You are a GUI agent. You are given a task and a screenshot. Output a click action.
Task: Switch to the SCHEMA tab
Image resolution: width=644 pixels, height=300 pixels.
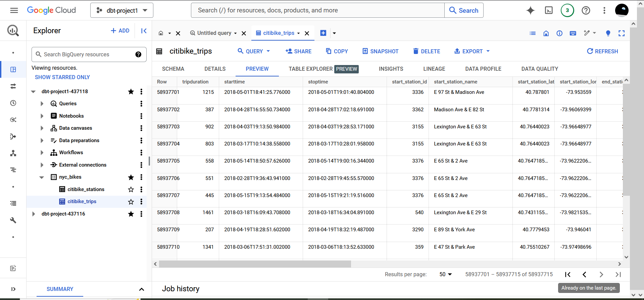[173, 69]
